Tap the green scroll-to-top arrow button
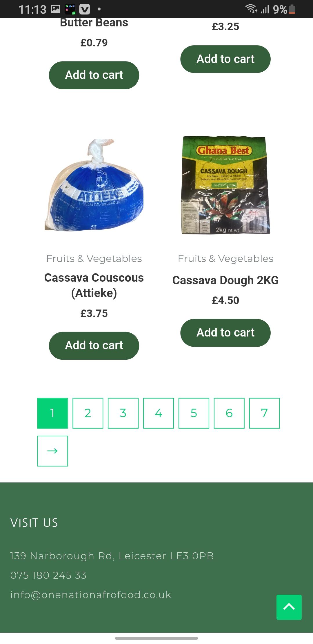The image size is (313, 644). (289, 607)
